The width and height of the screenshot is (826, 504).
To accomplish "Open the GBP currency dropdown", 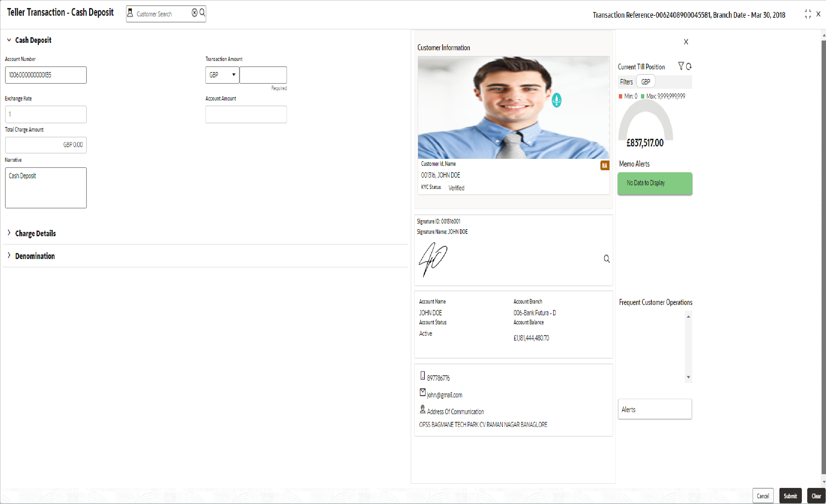I will coord(222,75).
